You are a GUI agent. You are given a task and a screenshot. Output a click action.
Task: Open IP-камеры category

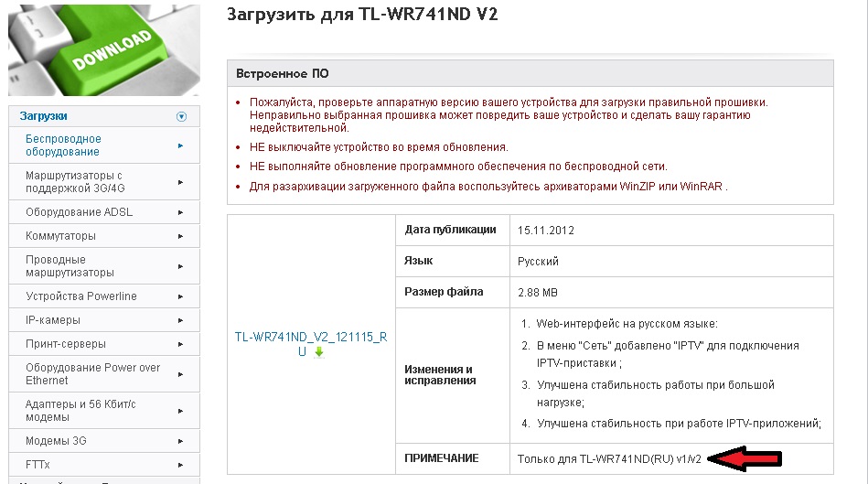coord(52,320)
